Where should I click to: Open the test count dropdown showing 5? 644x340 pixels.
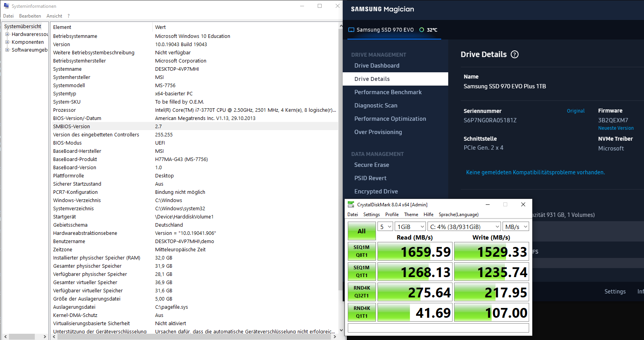(385, 227)
